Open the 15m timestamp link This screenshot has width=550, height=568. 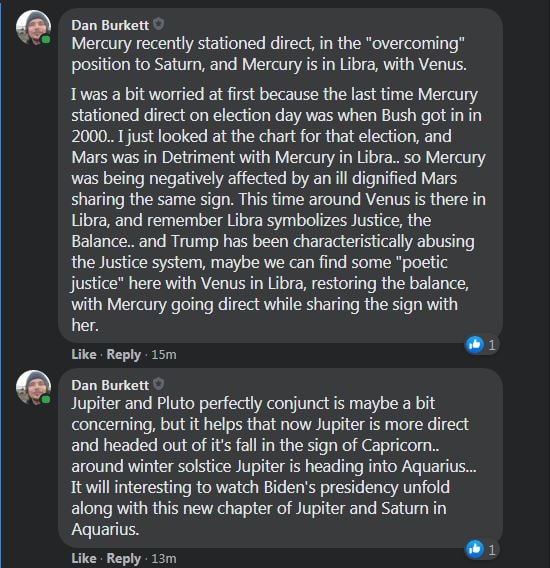(164, 355)
